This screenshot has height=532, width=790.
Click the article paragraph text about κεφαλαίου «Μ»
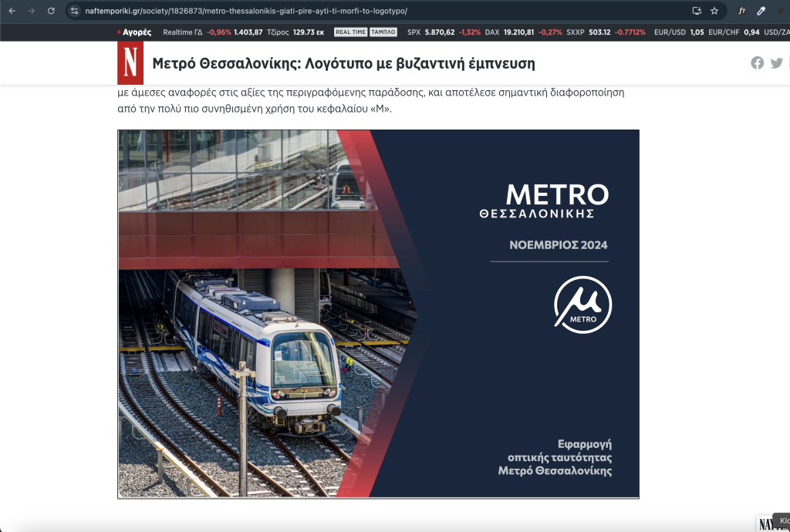371,100
